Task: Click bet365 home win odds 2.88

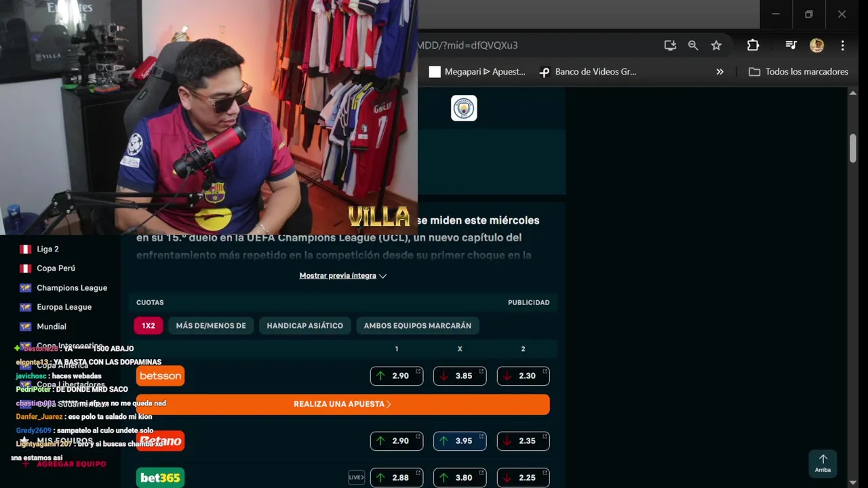Action: click(x=397, y=477)
